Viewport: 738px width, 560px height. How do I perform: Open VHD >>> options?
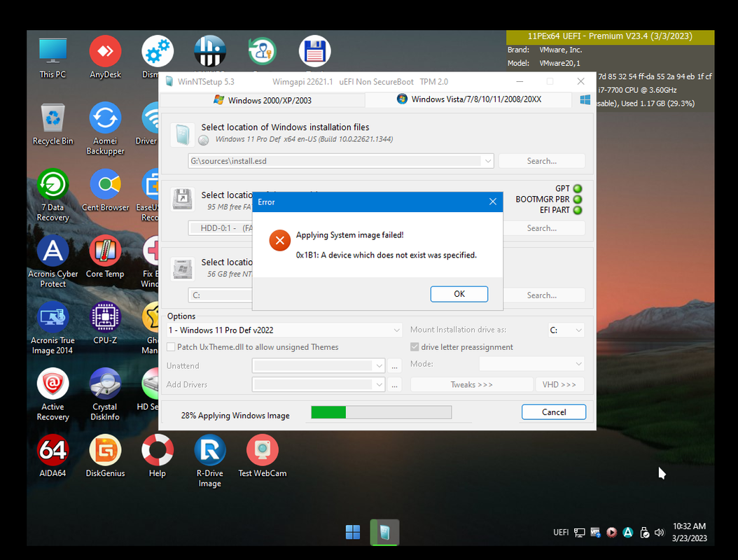559,385
